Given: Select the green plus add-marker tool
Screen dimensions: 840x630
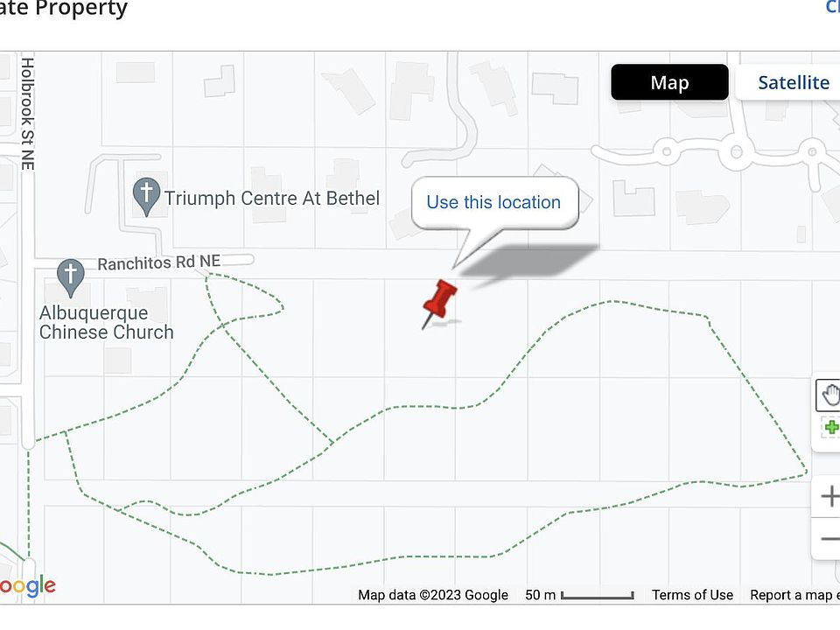Looking at the screenshot, I should 830,428.
